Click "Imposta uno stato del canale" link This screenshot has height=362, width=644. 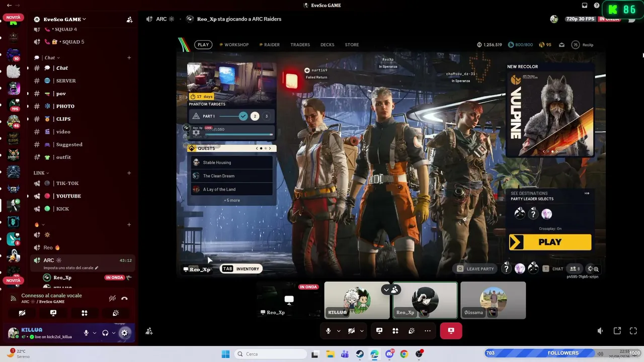point(71,268)
